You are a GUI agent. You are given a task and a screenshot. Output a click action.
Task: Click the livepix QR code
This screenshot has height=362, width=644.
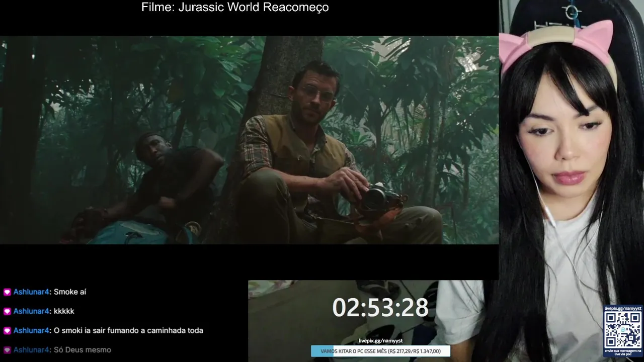click(623, 330)
